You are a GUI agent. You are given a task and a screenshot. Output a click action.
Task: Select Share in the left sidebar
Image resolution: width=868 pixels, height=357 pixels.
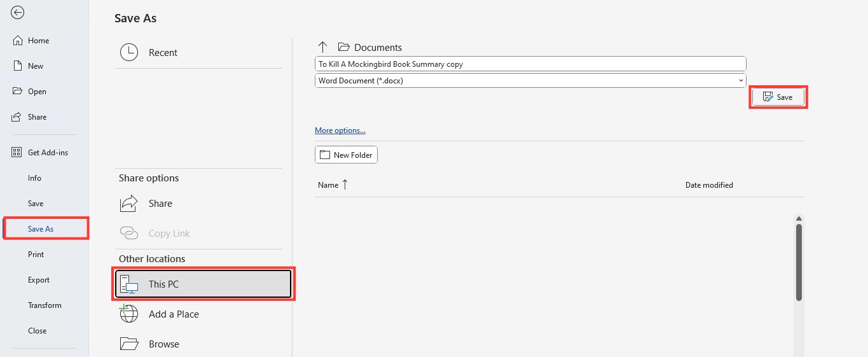point(38,117)
